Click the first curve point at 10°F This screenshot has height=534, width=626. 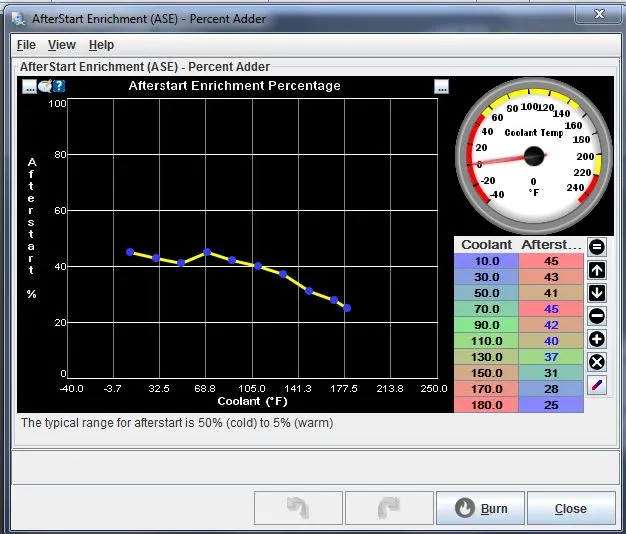[x=130, y=252]
